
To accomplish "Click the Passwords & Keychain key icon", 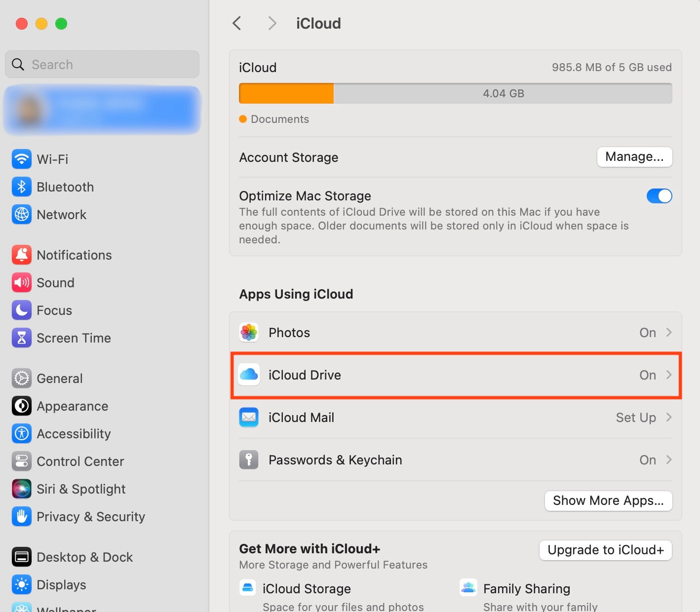I will pos(249,459).
